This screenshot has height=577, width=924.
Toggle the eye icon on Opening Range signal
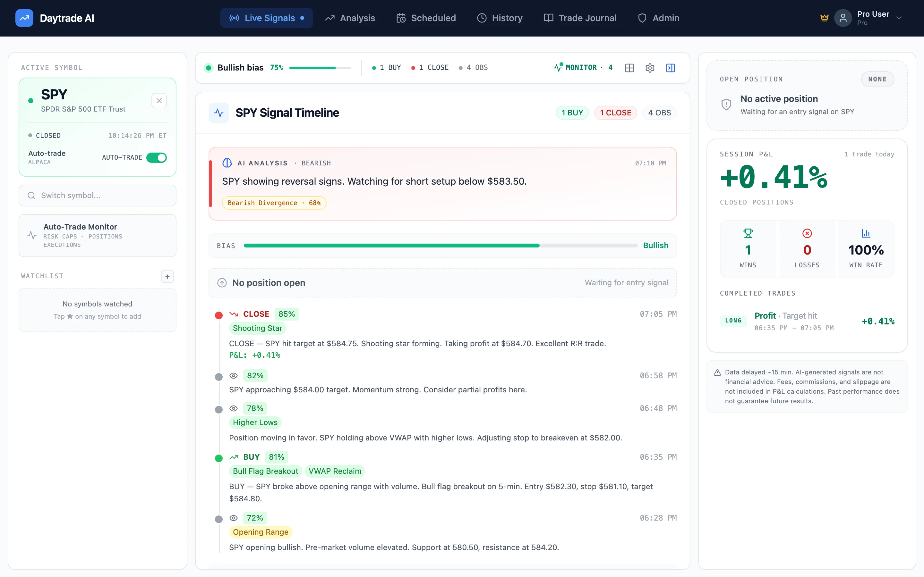pyautogui.click(x=233, y=518)
